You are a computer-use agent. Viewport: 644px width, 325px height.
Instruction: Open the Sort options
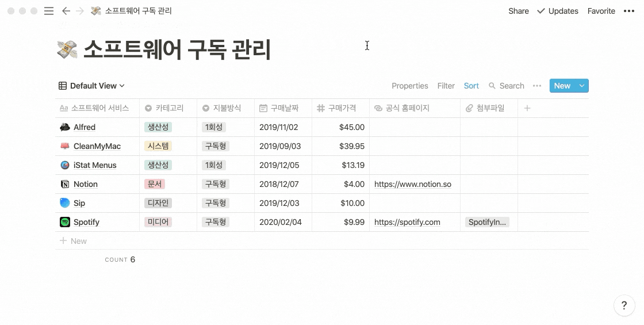pyautogui.click(x=471, y=86)
